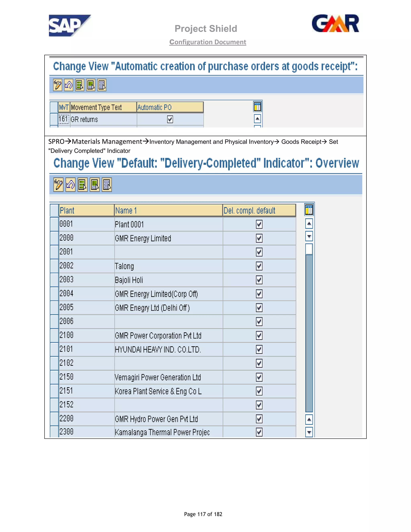Click the Select All icon in Automatic PO view toolbar
The height and width of the screenshot is (532, 411).
(80, 85)
